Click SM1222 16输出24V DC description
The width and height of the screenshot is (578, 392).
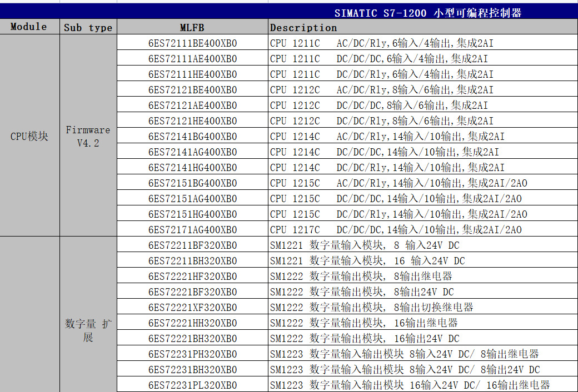423,338
